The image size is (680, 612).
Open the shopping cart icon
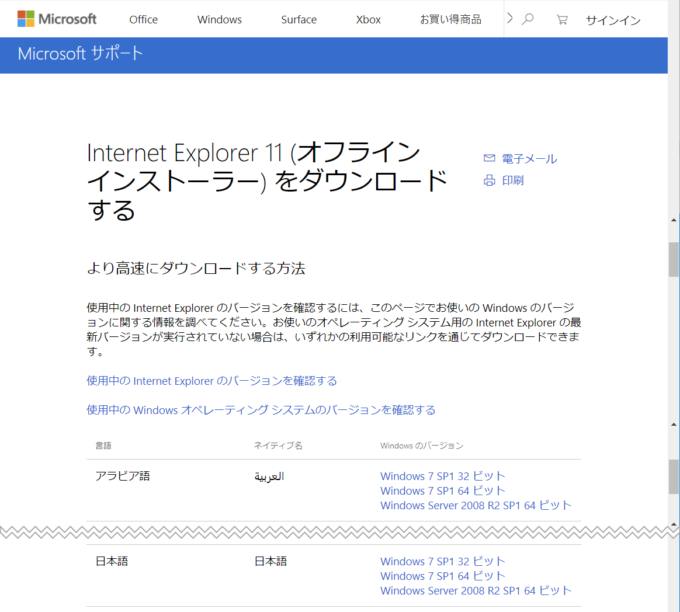(561, 19)
